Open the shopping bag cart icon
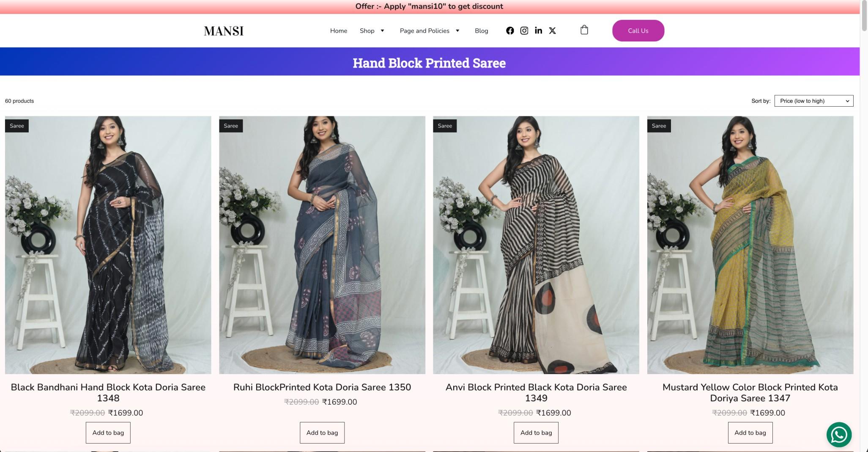This screenshot has width=868, height=452. pyautogui.click(x=584, y=30)
